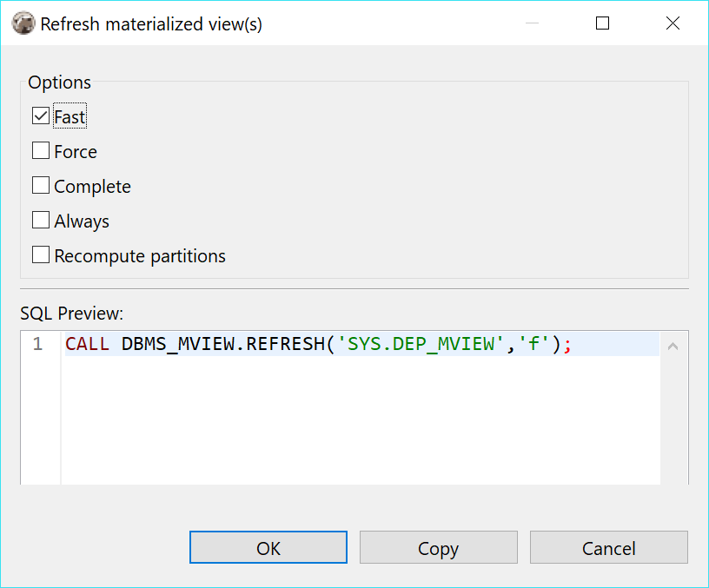The width and height of the screenshot is (709, 588).
Task: Click the application icon in the title bar
Action: tap(23, 23)
